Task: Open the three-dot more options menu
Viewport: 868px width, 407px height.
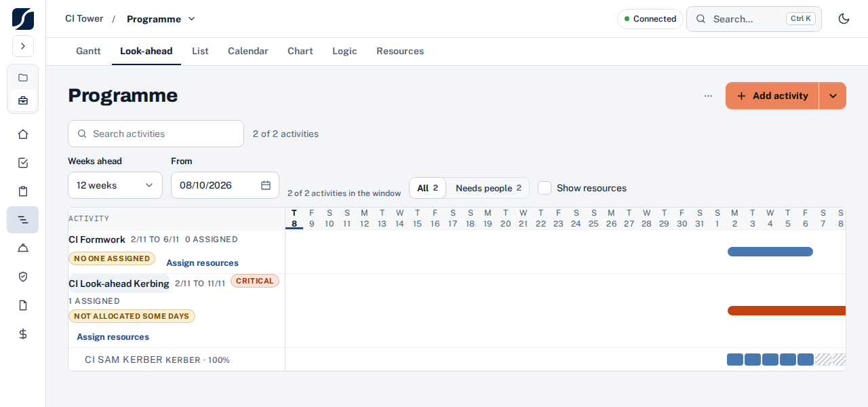Action: (x=708, y=96)
